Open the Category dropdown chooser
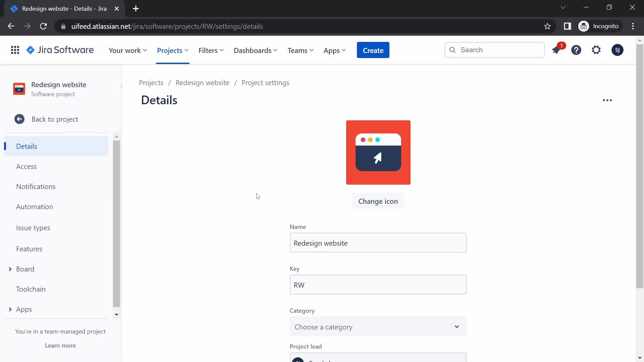 pos(378,327)
